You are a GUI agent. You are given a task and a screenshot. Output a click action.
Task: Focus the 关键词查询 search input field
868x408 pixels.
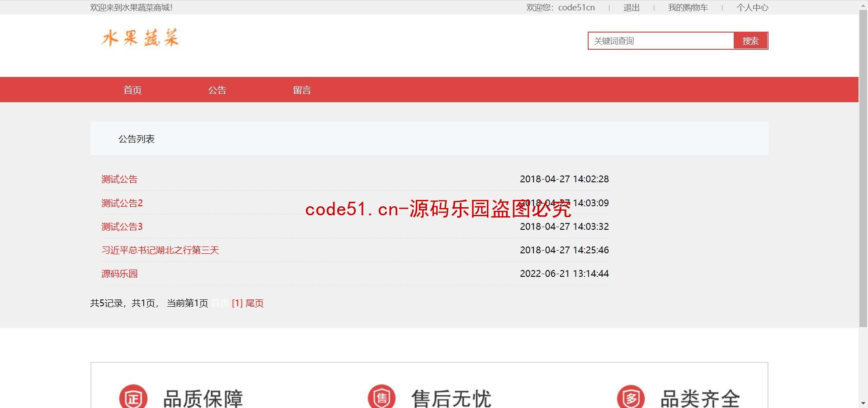pos(661,41)
